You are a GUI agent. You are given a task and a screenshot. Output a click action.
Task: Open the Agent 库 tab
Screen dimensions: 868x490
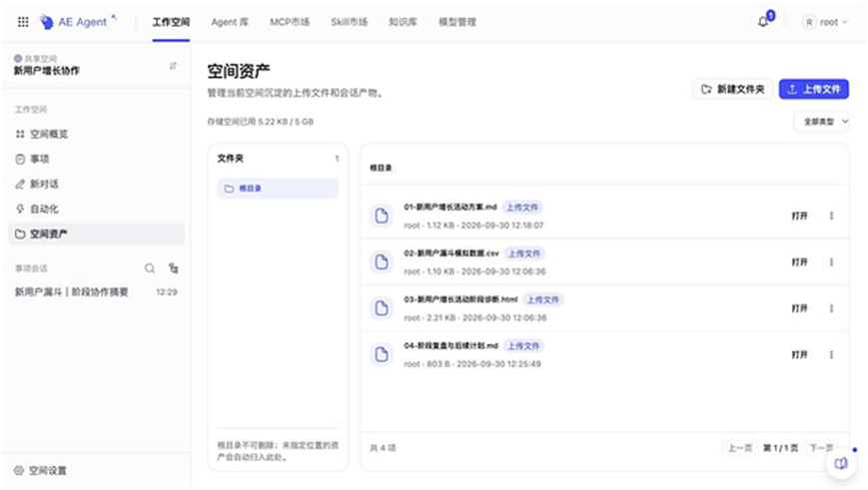pyautogui.click(x=230, y=22)
